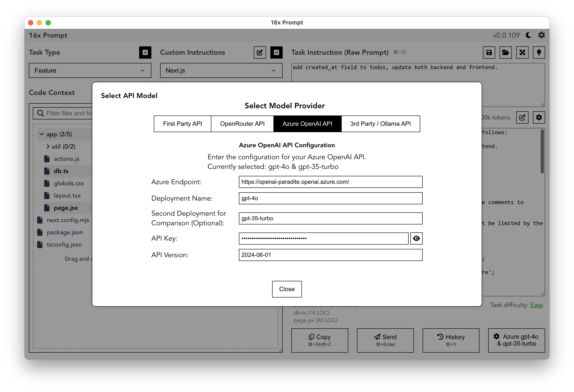Viewport: 574px width, 392px height.
Task: Click the Azure Endpoint field
Action: 331,182
